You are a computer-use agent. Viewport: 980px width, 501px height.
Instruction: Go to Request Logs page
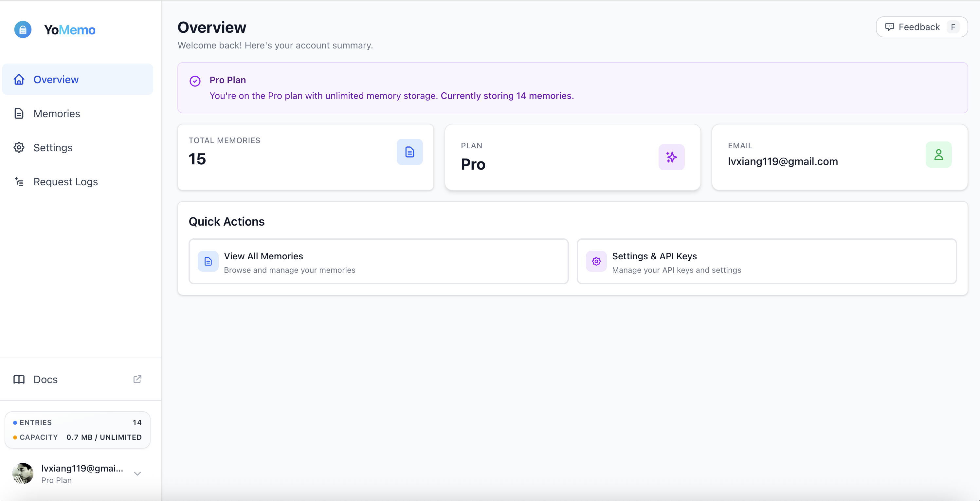click(x=65, y=182)
